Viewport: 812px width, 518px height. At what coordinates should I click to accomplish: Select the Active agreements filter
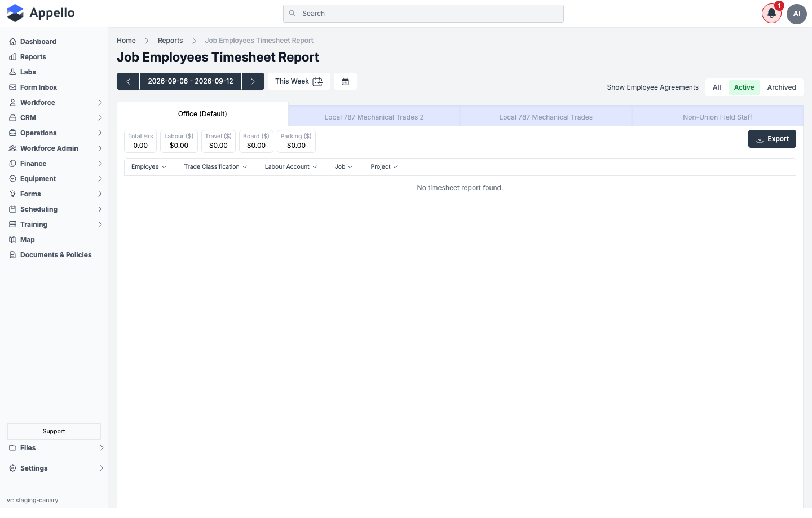coord(744,87)
